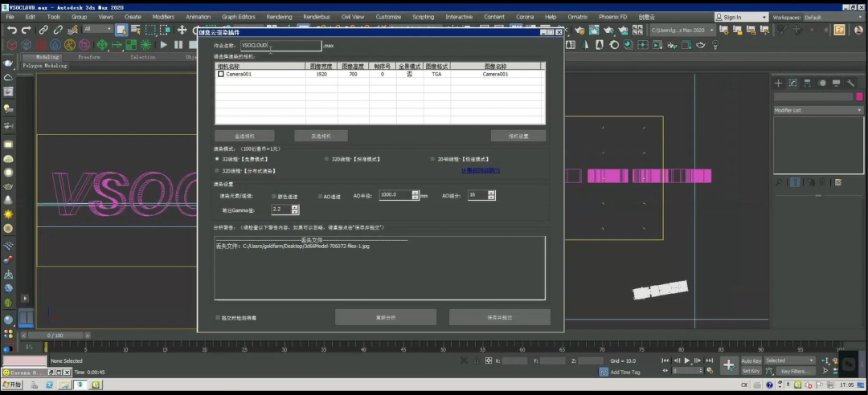Open the Corona menu
The image size is (868, 395).
(525, 17)
